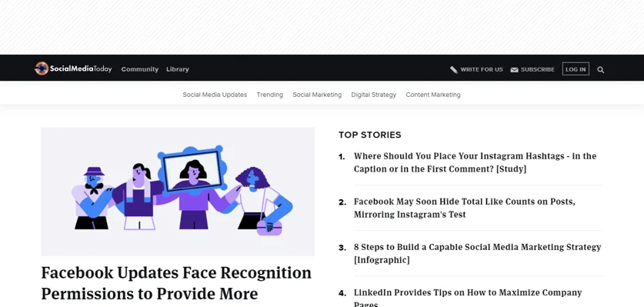Open Content Marketing category
Screen dimensions: 644x307
[433, 95]
